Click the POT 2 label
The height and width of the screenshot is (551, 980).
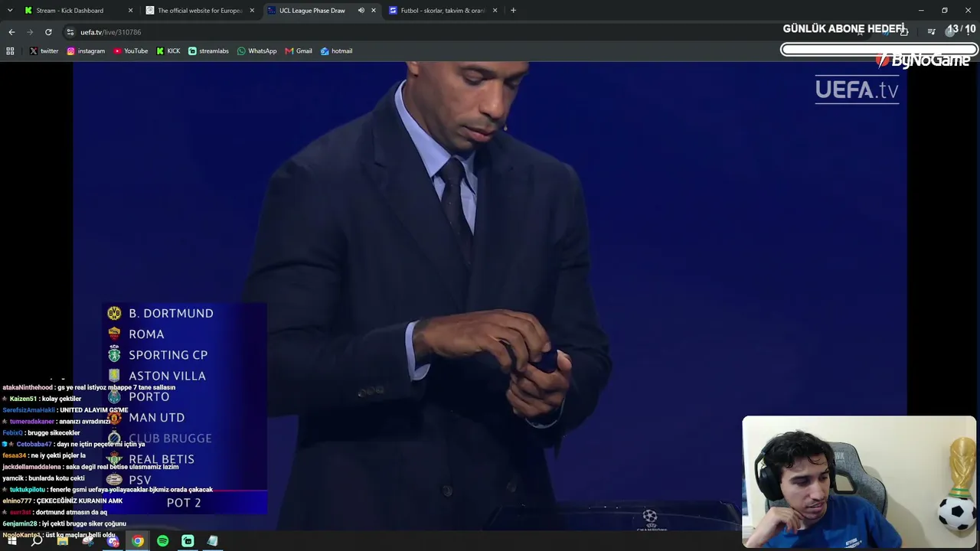coord(184,503)
